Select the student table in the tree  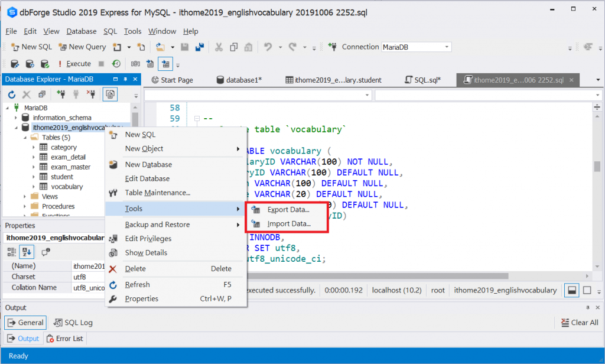[x=61, y=177]
